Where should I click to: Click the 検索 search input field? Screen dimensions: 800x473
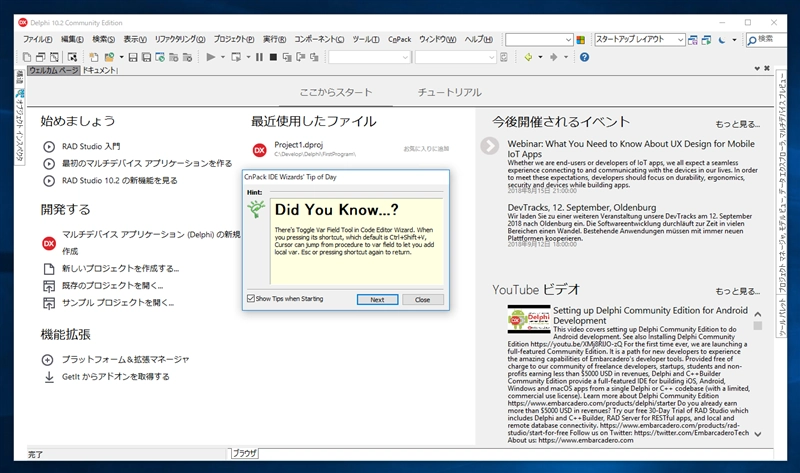tap(766, 39)
